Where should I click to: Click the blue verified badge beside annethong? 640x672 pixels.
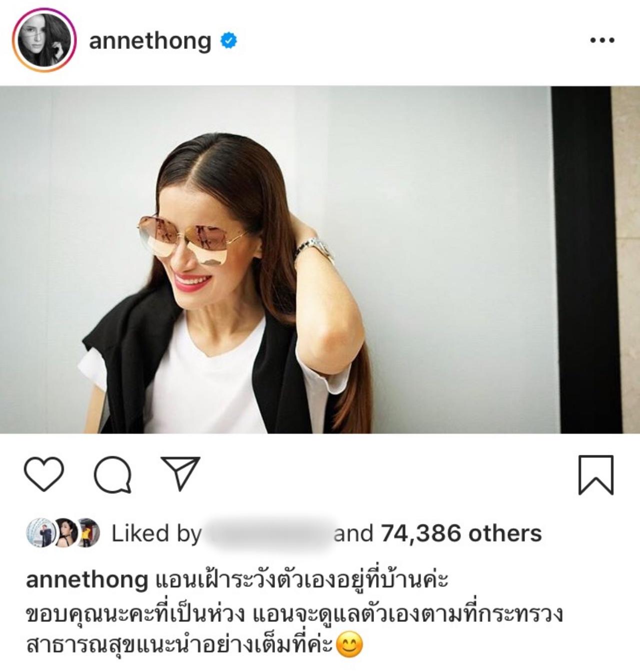pyautogui.click(x=229, y=41)
